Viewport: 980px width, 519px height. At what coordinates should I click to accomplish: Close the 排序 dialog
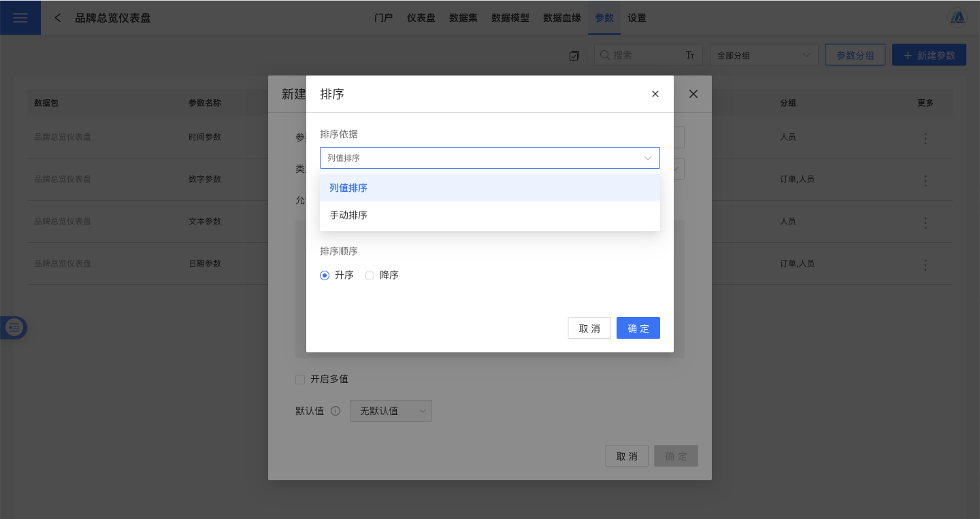[x=655, y=94]
